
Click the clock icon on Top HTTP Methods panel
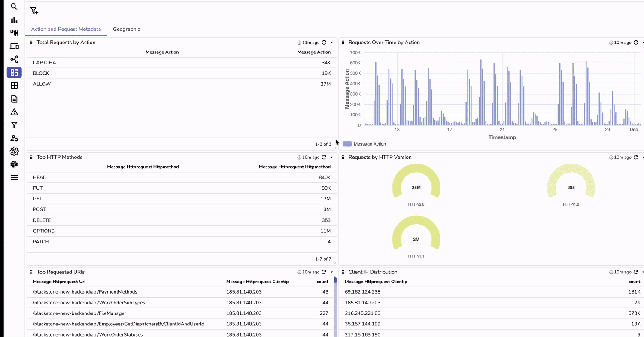pos(299,157)
